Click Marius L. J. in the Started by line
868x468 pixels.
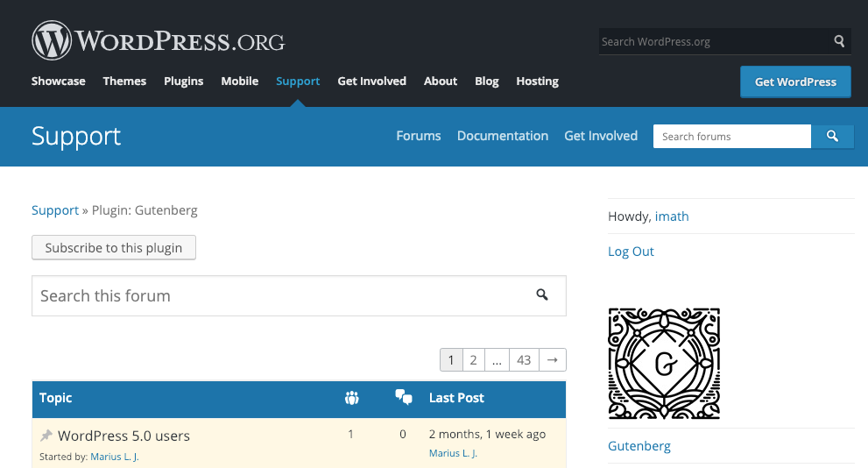pos(115,457)
